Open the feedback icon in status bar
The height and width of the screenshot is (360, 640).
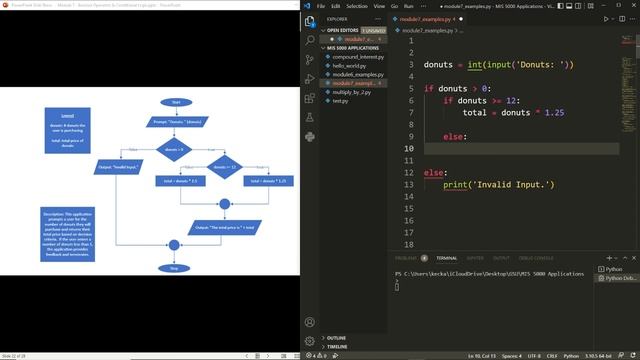tap(621, 356)
